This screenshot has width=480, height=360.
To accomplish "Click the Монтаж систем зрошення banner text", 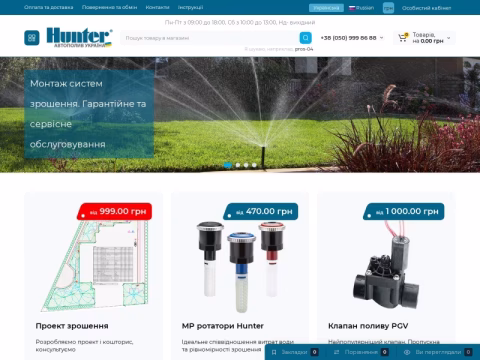I will point(88,114).
